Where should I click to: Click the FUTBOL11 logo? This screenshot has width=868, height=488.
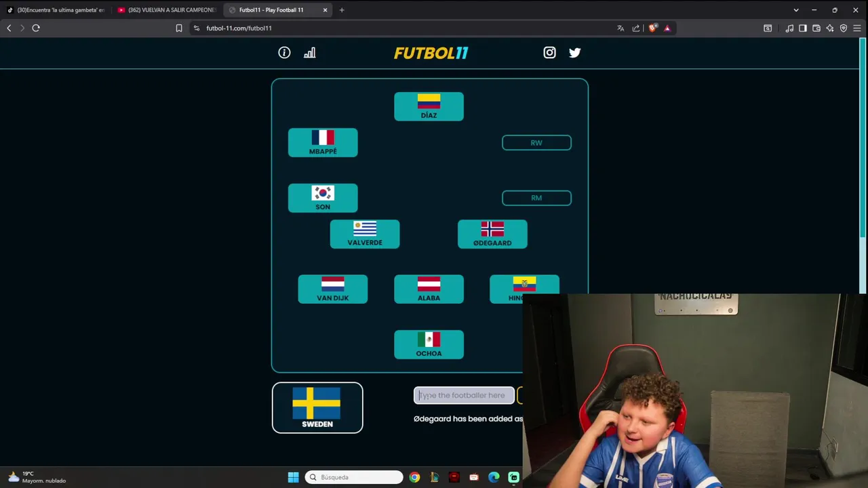point(431,53)
